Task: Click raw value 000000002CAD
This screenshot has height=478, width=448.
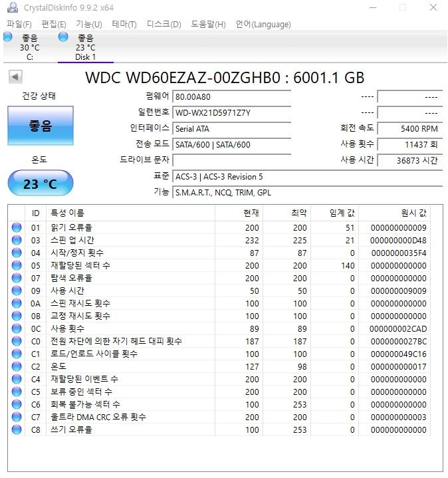Action: 398,329
